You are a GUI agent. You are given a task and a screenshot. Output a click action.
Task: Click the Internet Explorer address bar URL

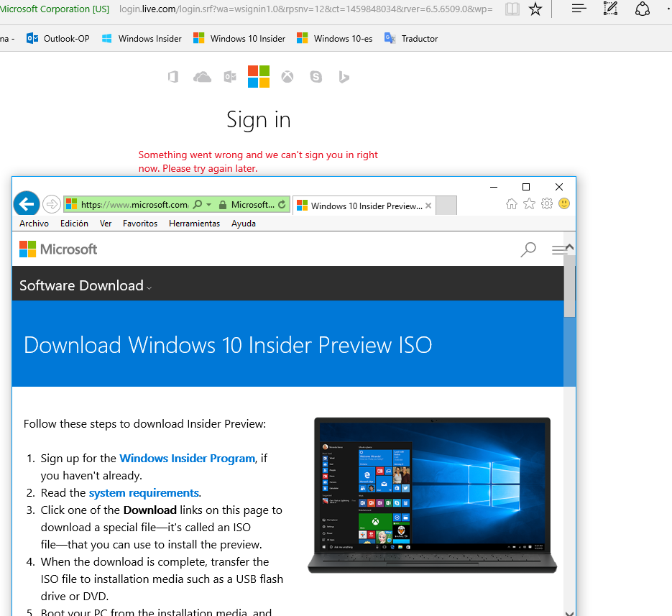point(134,205)
